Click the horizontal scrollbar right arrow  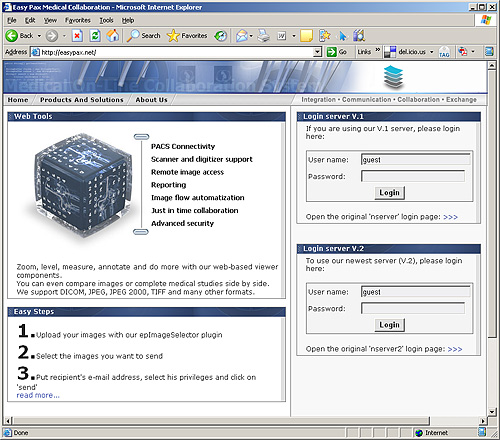coord(483,421)
